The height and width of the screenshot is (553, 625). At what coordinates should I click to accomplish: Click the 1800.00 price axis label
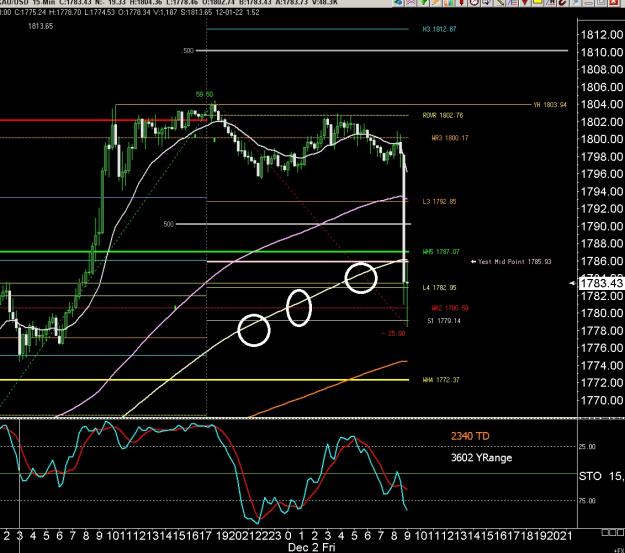pyautogui.click(x=602, y=139)
